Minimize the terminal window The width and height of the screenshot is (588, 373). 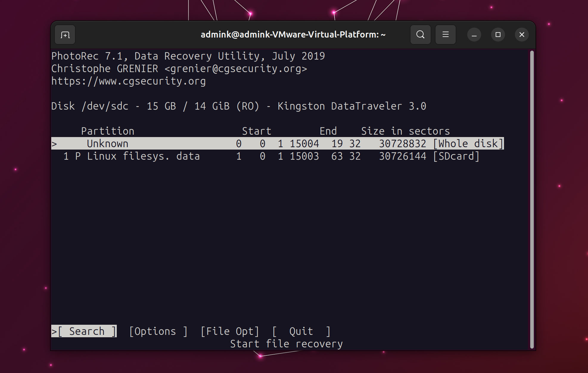pos(474,35)
